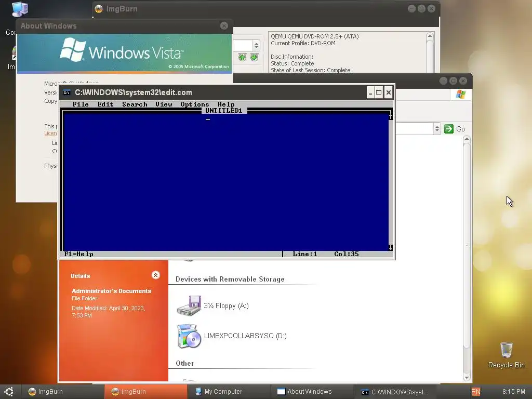Click the edit.com scroll up arrow
Image resolution: width=532 pixels, height=399 pixels.
pos(391,117)
